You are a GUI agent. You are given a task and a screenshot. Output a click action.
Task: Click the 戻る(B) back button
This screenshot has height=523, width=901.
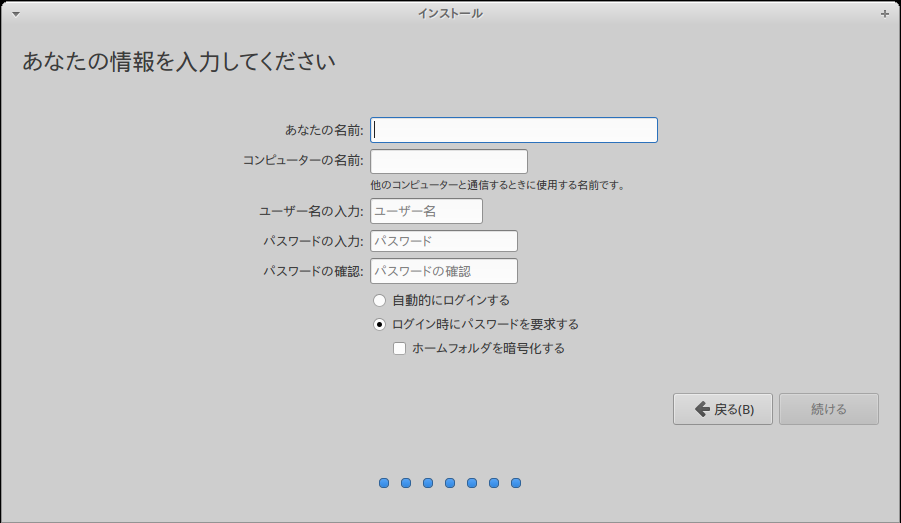click(x=723, y=409)
